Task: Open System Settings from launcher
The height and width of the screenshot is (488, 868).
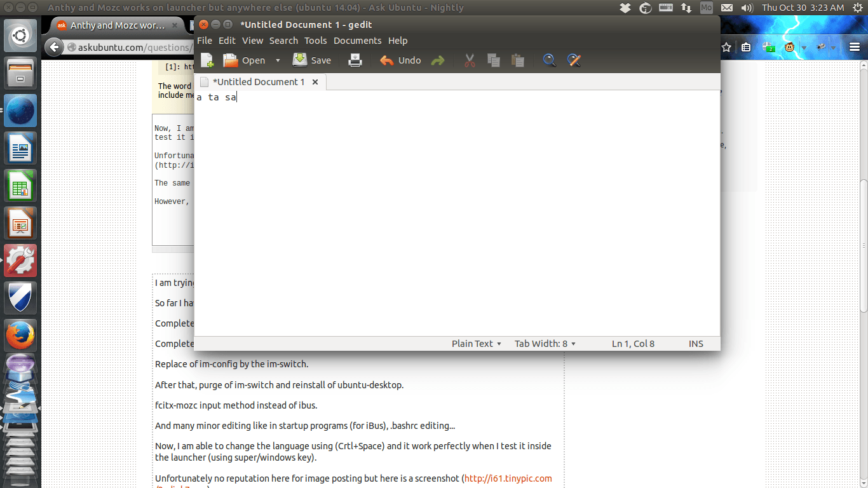Action: [20, 261]
